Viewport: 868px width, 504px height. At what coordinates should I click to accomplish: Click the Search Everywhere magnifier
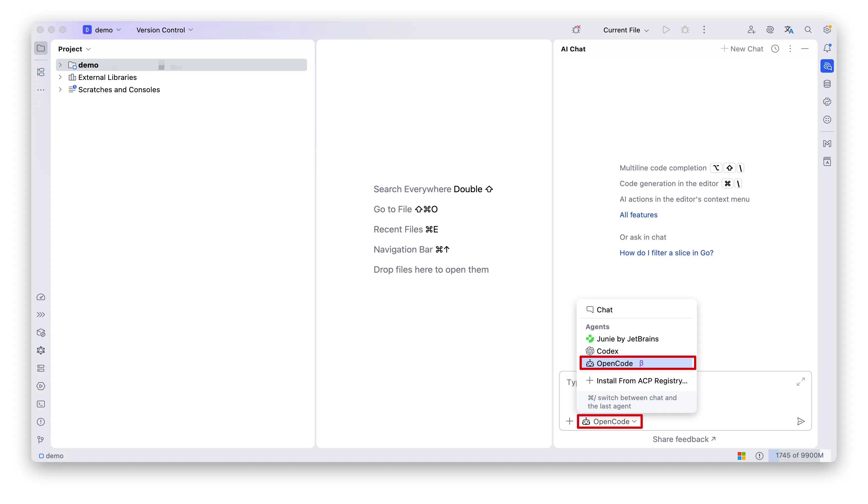(x=808, y=30)
